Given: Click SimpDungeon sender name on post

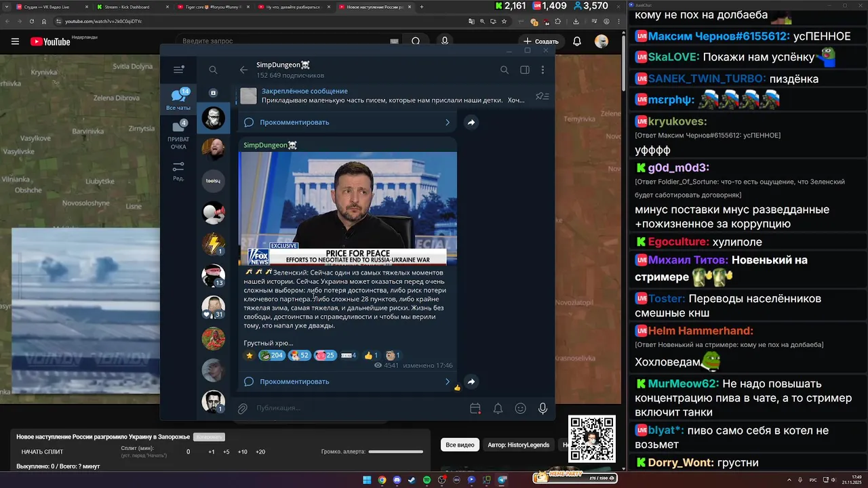Looking at the screenshot, I should tap(270, 145).
